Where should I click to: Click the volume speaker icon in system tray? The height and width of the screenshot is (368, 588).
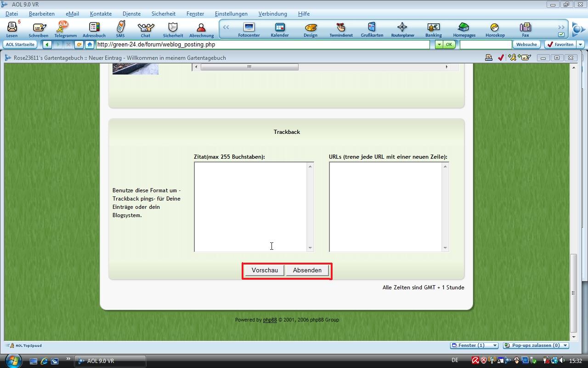coord(563,361)
